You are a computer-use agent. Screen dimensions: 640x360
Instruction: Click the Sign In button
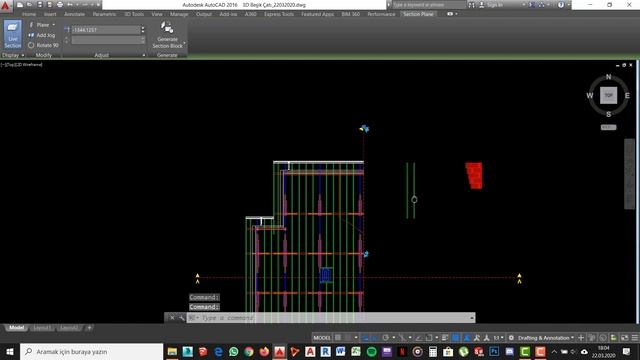point(492,5)
